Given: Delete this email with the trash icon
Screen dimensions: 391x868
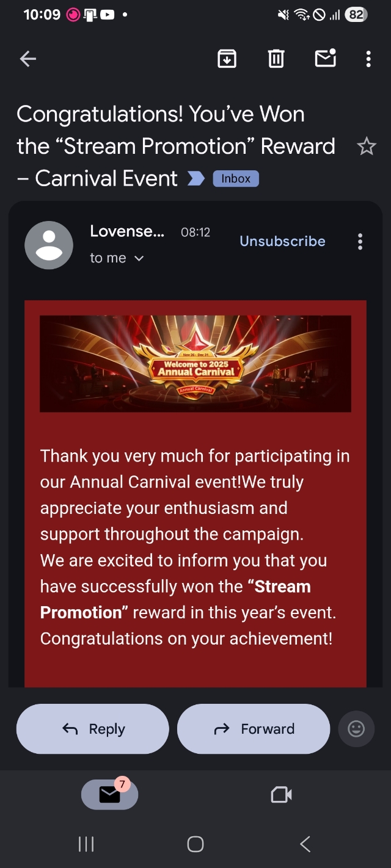Looking at the screenshot, I should pyautogui.click(x=276, y=59).
